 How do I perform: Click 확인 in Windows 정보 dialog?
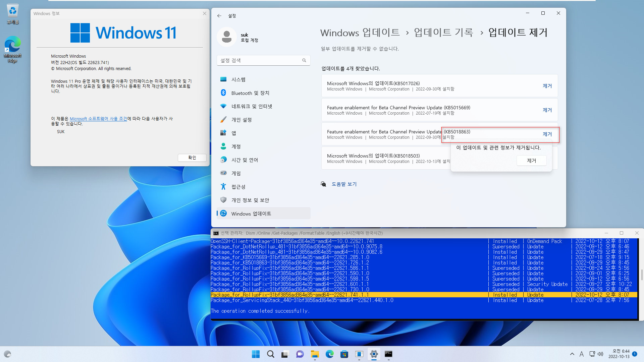pos(192,158)
